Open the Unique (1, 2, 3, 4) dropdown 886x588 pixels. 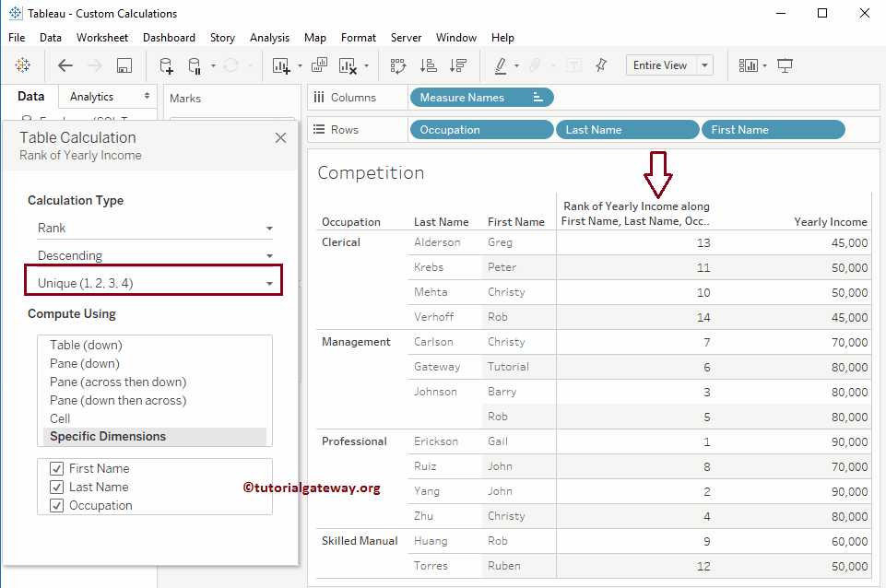coord(154,283)
